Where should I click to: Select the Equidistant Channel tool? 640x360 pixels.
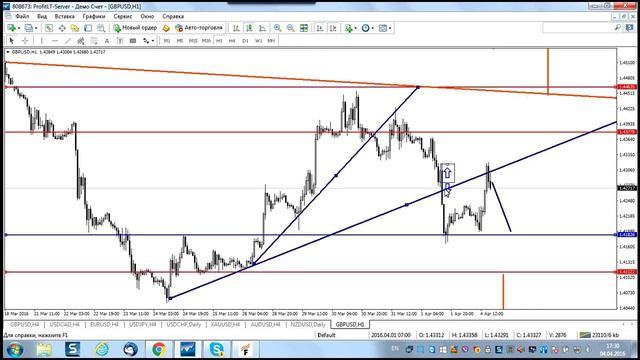coord(81,40)
